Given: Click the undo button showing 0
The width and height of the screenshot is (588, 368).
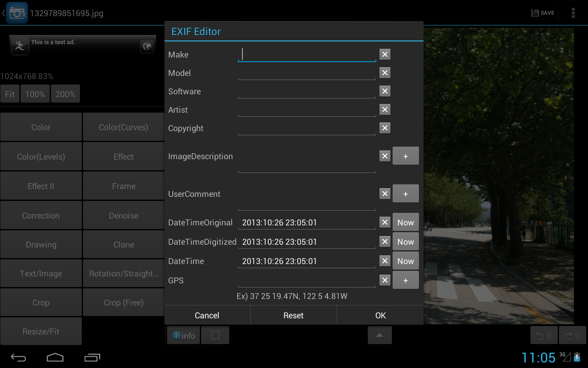Looking at the screenshot, I should point(544,335).
